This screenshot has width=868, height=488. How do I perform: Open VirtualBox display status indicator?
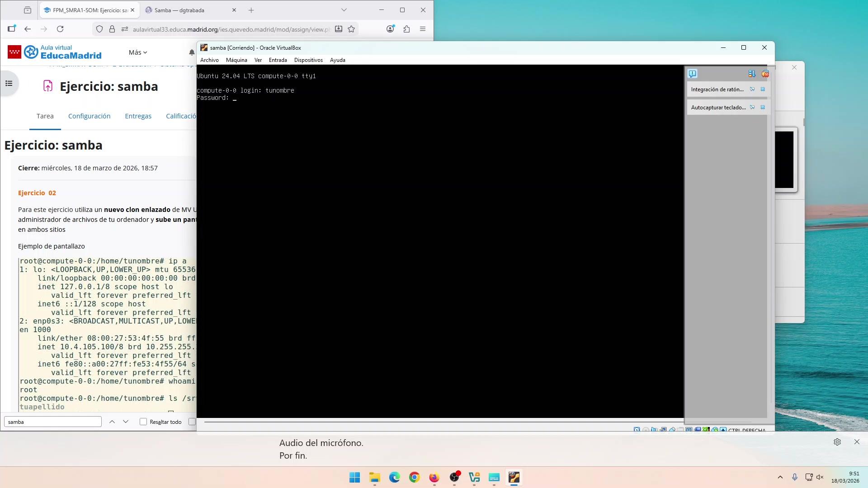(x=689, y=430)
